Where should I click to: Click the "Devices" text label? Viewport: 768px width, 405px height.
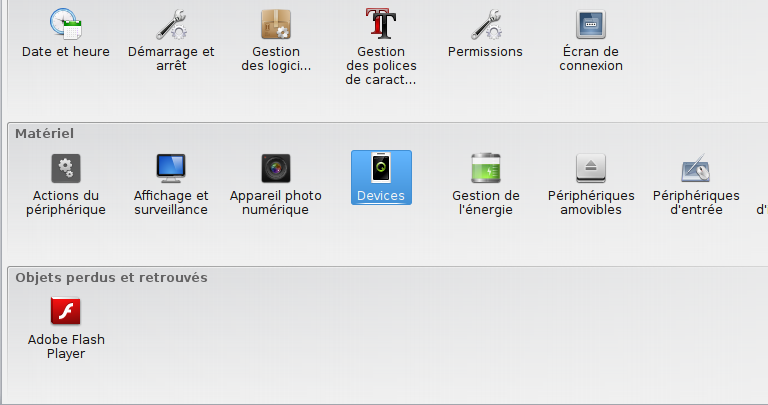pos(381,195)
